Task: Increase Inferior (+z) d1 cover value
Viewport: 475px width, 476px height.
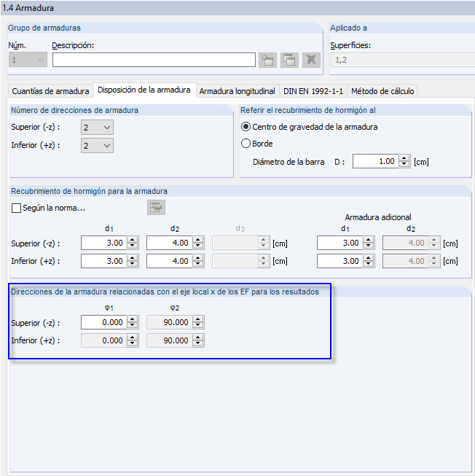Action: (133, 258)
